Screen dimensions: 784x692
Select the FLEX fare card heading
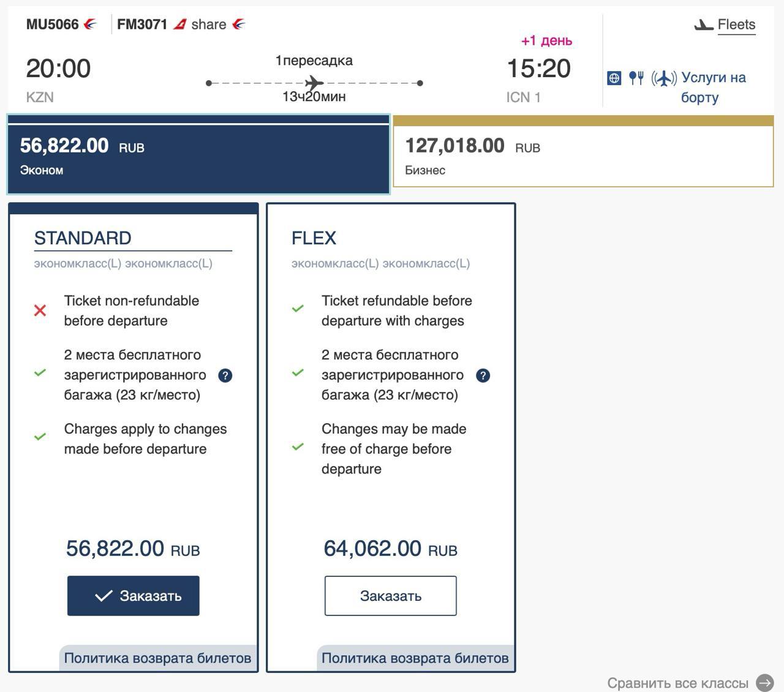314,238
